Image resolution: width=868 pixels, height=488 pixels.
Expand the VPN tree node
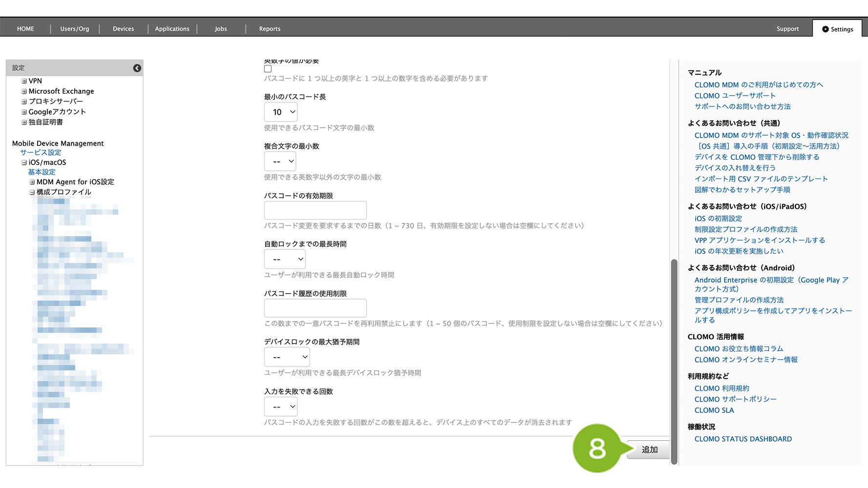(x=24, y=81)
